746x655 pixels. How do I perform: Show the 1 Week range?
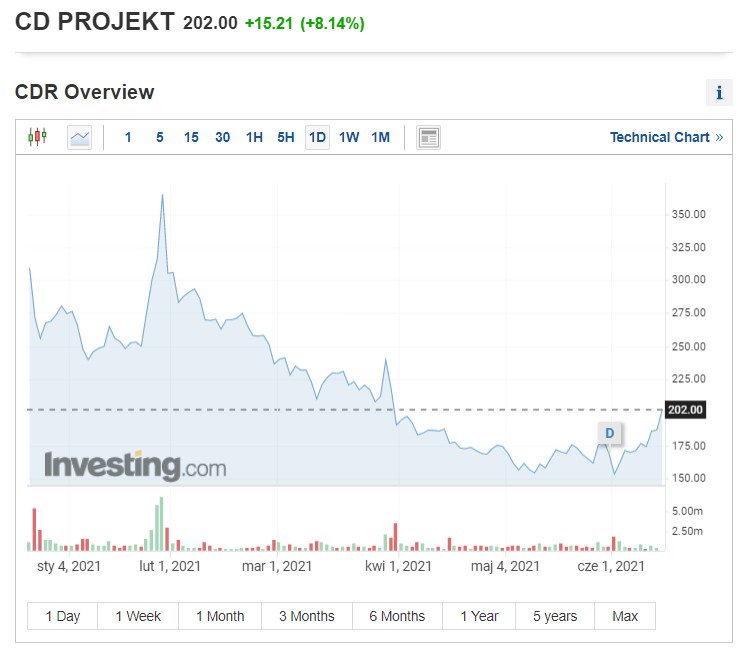138,616
